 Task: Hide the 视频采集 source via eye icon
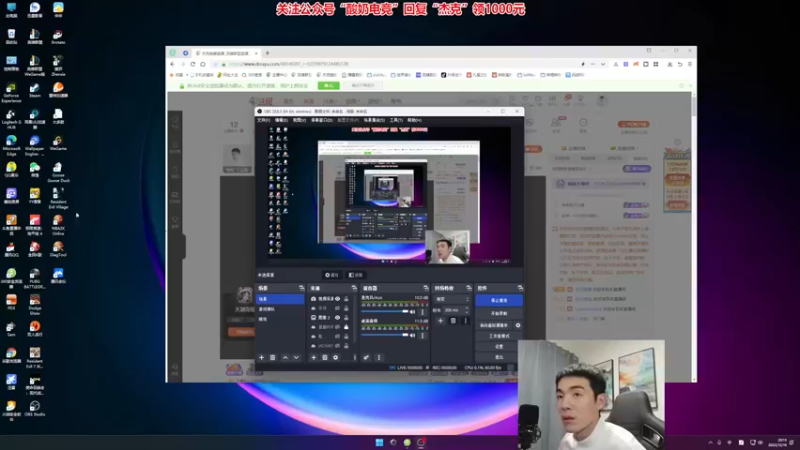coord(337,299)
